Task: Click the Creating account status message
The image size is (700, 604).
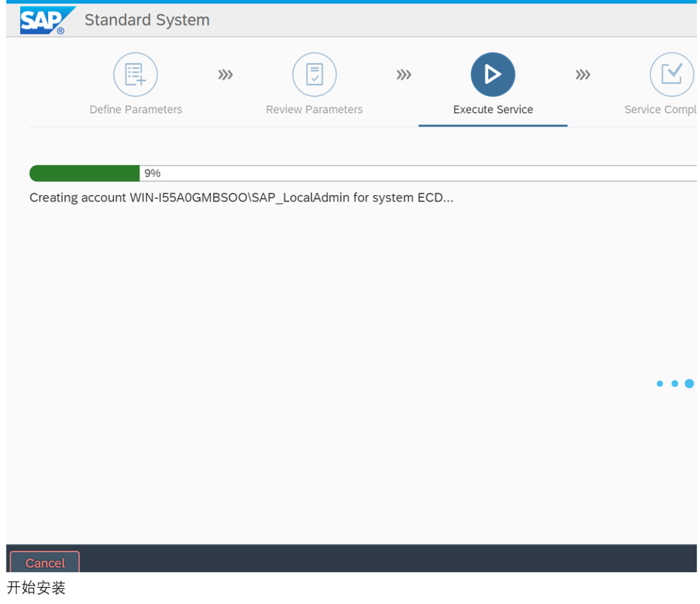Action: tap(241, 198)
